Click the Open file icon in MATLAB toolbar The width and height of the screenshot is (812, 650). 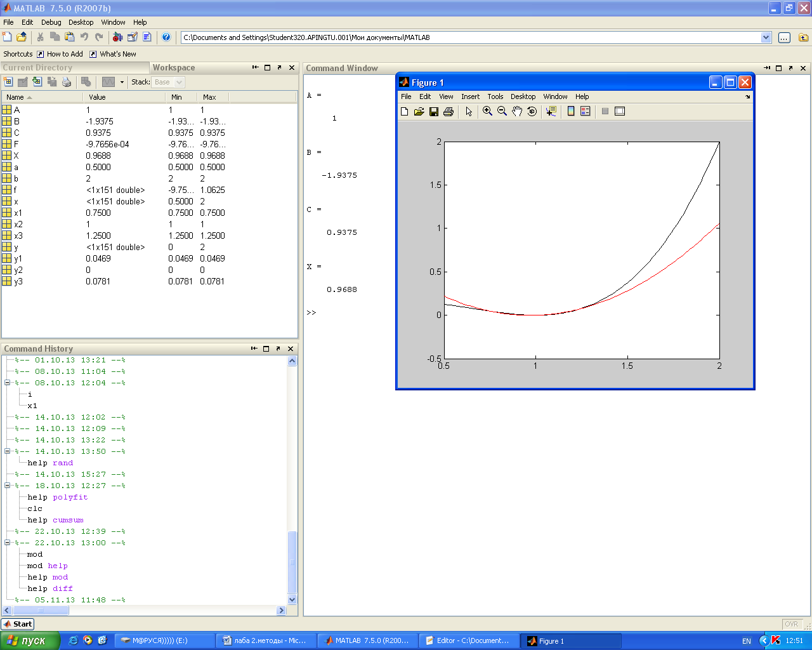point(22,37)
